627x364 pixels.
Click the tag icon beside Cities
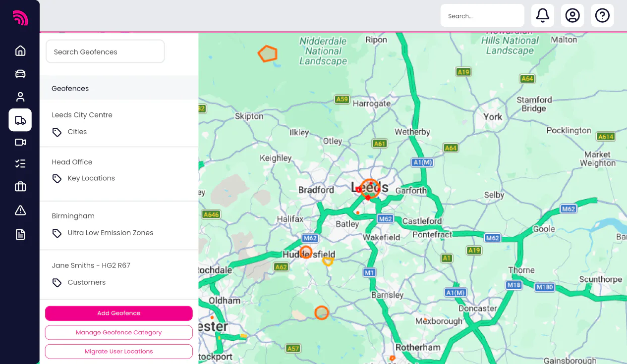point(57,132)
